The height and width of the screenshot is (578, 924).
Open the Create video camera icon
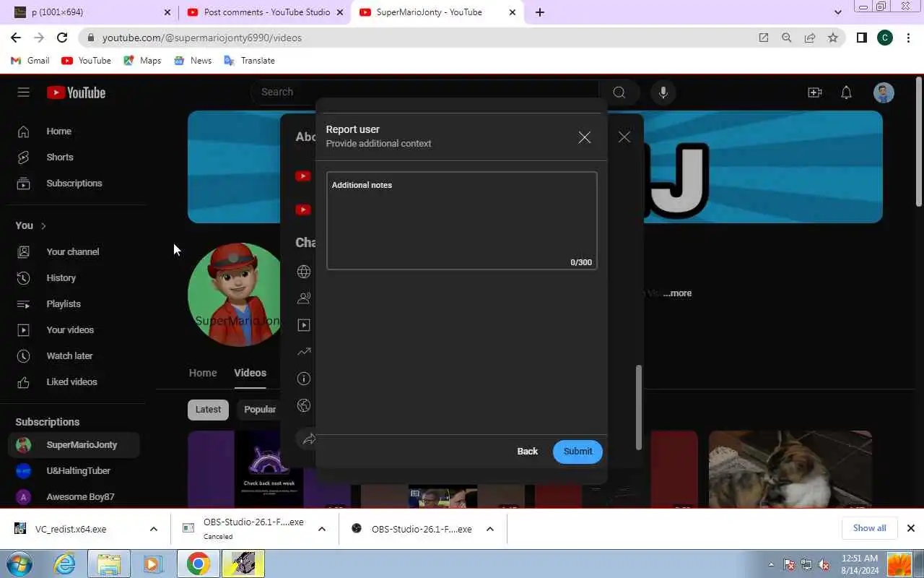(x=815, y=92)
